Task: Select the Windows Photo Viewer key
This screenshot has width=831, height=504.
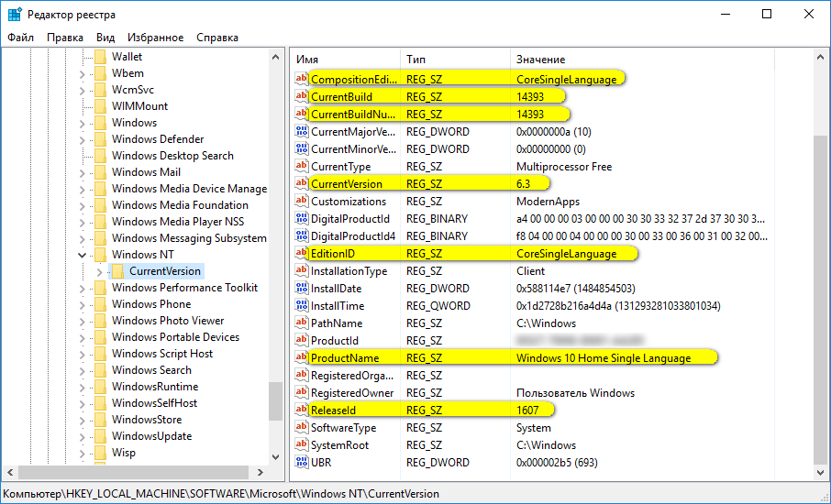Action: point(168,321)
